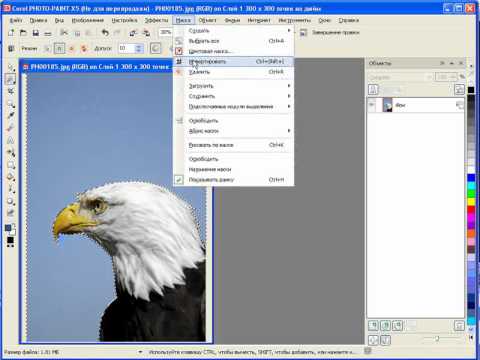Click the Cut scissors icon
The height and width of the screenshot is (360, 480).
click(64, 33)
